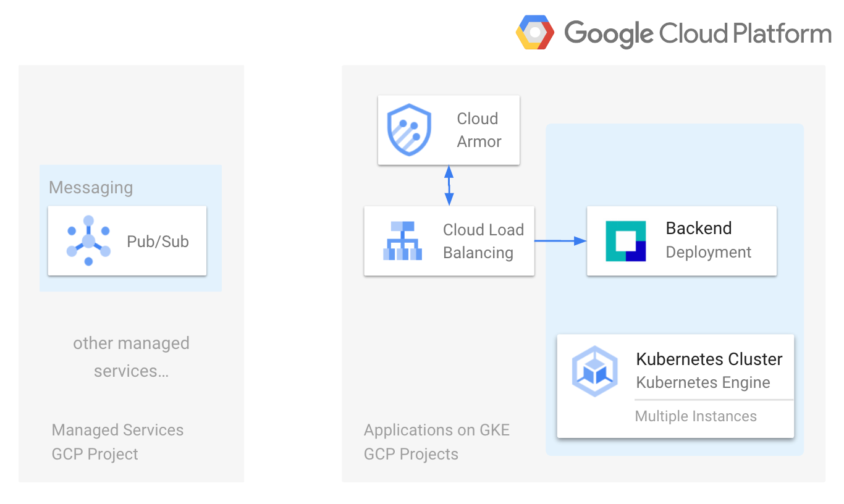Image resolution: width=844 pixels, height=504 pixels.
Task: Click the "Applications on GKE GCP Projects" caption
Action: 437,442
